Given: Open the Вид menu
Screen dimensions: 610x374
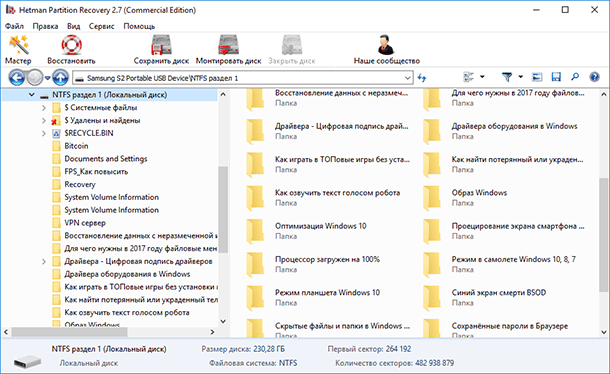Looking at the screenshot, I should click(x=73, y=26).
